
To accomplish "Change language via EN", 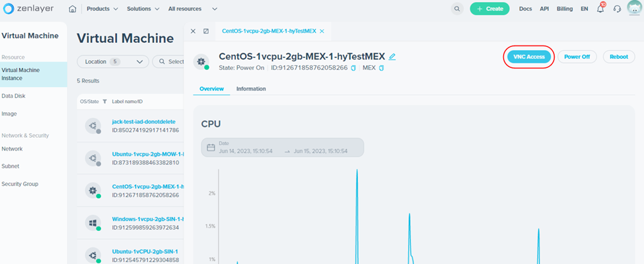I will pyautogui.click(x=584, y=9).
